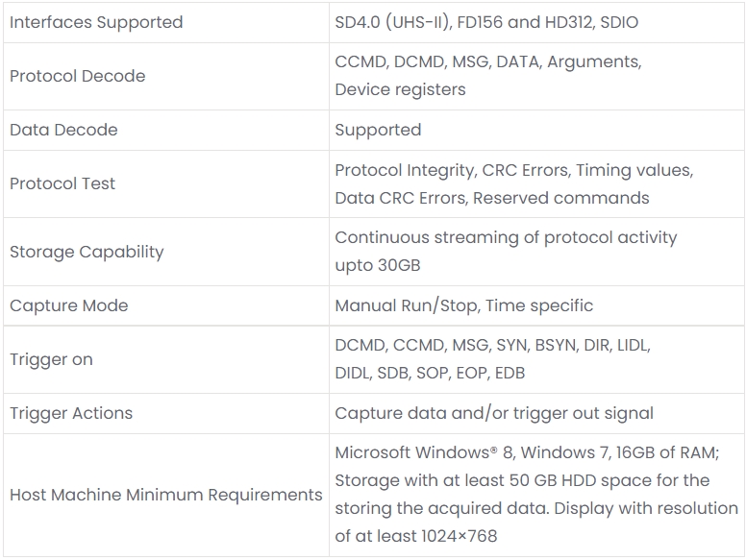Image resolution: width=746 pixels, height=560 pixels.
Task: Click Capture data and/or trigger out signal
Action: (494, 413)
